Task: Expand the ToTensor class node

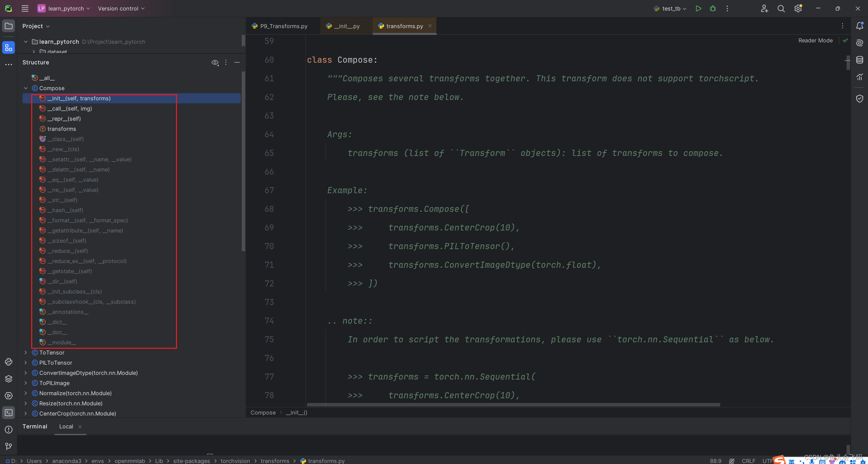Action: coord(26,352)
